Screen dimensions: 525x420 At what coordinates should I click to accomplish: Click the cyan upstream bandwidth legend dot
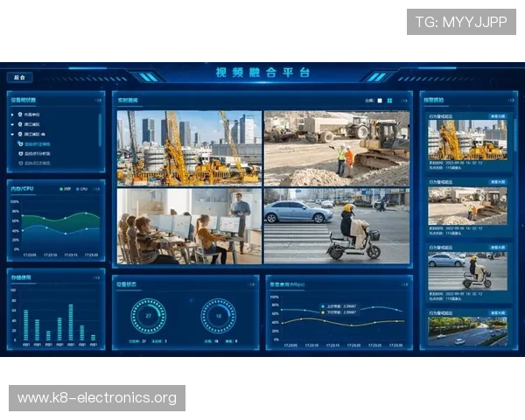point(323,306)
